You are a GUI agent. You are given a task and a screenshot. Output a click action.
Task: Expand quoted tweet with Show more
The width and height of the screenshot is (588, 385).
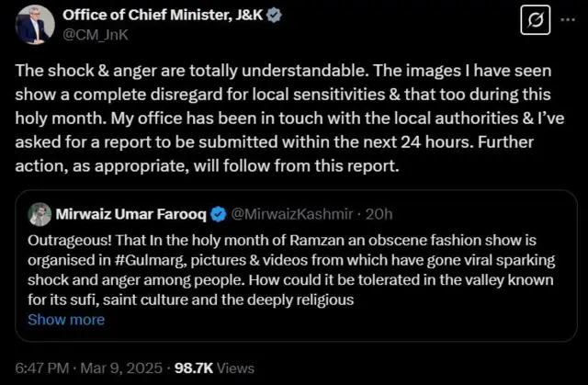pos(66,320)
